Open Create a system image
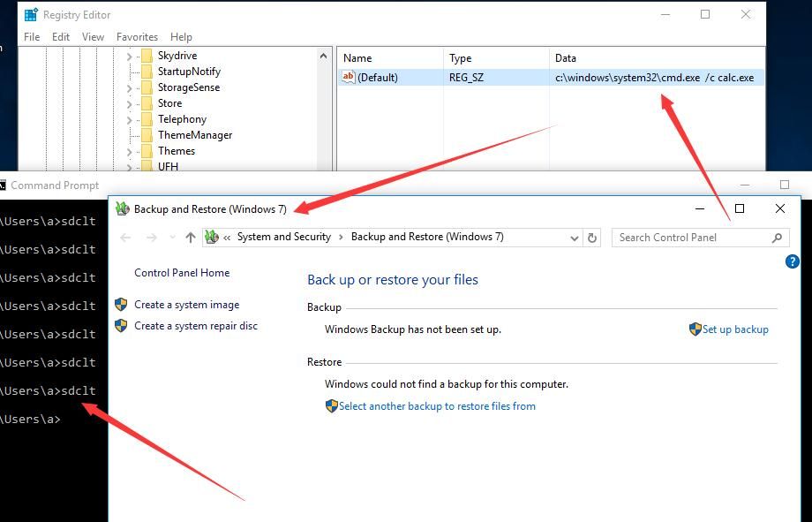This screenshot has height=522, width=812. coord(186,305)
